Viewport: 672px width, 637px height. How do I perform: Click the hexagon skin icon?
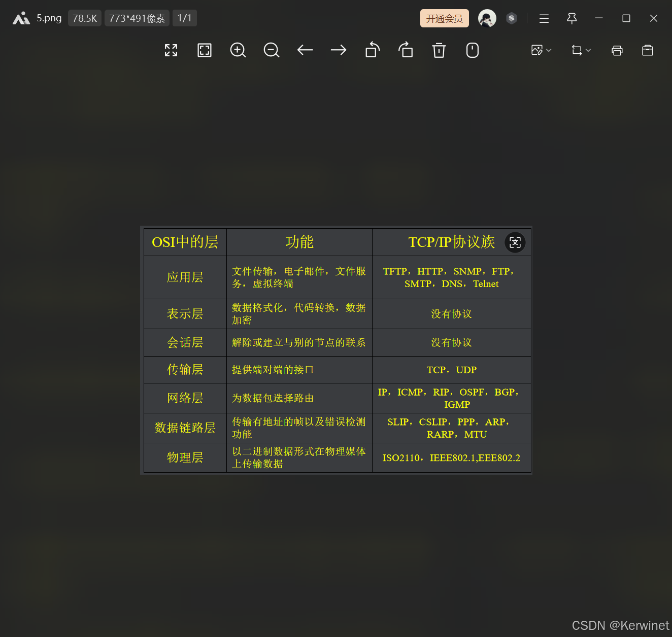(x=512, y=18)
